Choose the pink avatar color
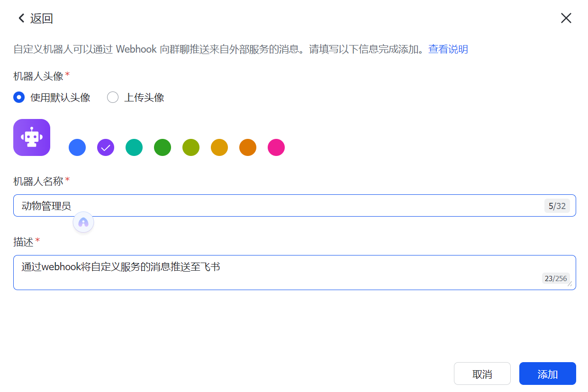Image resolution: width=588 pixels, height=392 pixels. (x=276, y=147)
